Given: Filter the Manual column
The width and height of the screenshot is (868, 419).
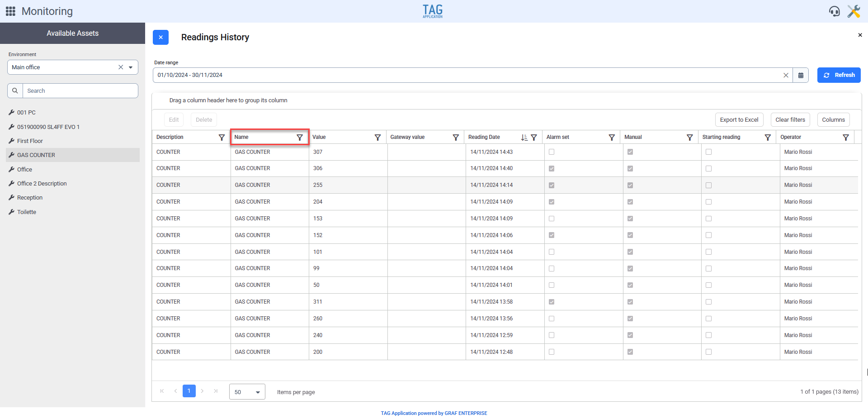Looking at the screenshot, I should click(x=690, y=137).
